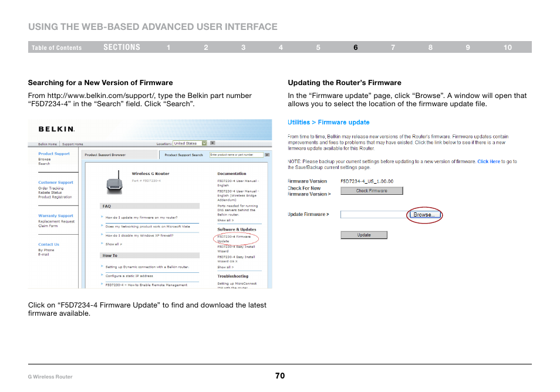Open Easy Install Wizard OS X link

click(x=236, y=259)
